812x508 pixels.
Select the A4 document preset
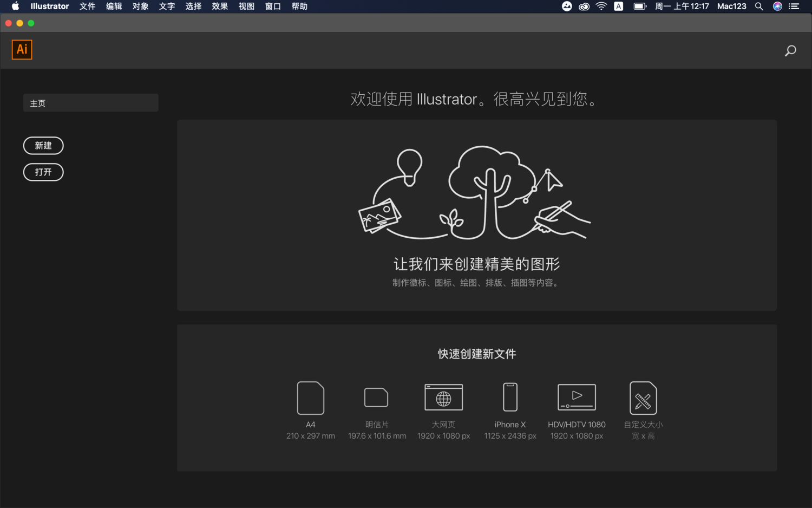pyautogui.click(x=310, y=409)
